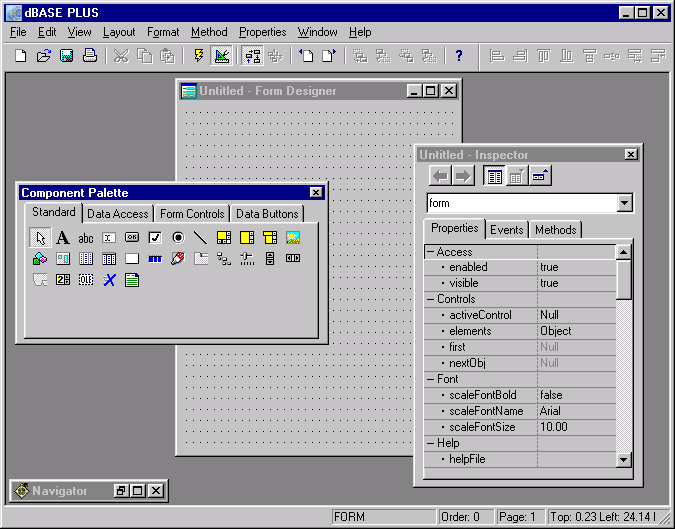Screen dimensions: 675x529
Task: Open the Layout menu
Action: (x=119, y=32)
